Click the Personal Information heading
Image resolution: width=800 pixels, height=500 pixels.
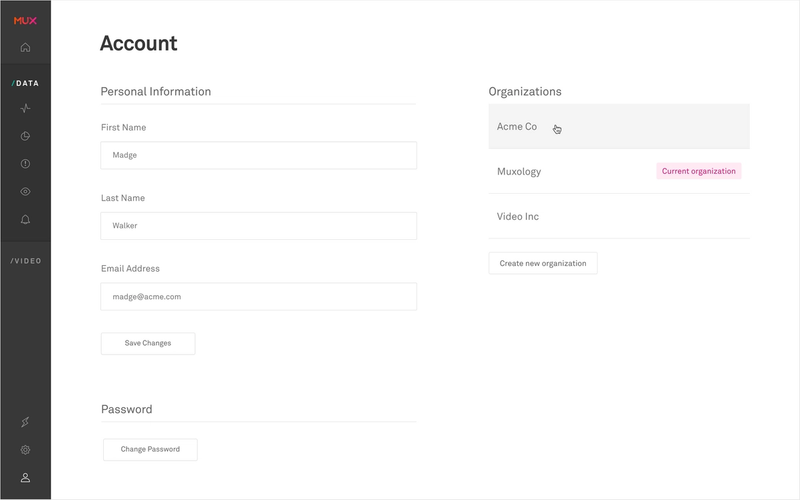tap(156, 91)
